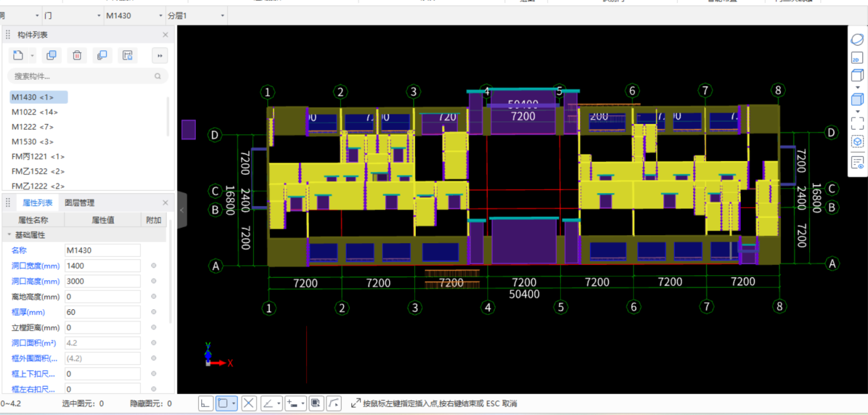Image resolution: width=868 pixels, height=415 pixels.
Task: Click the 框厚 value 60
Action: pos(103,312)
